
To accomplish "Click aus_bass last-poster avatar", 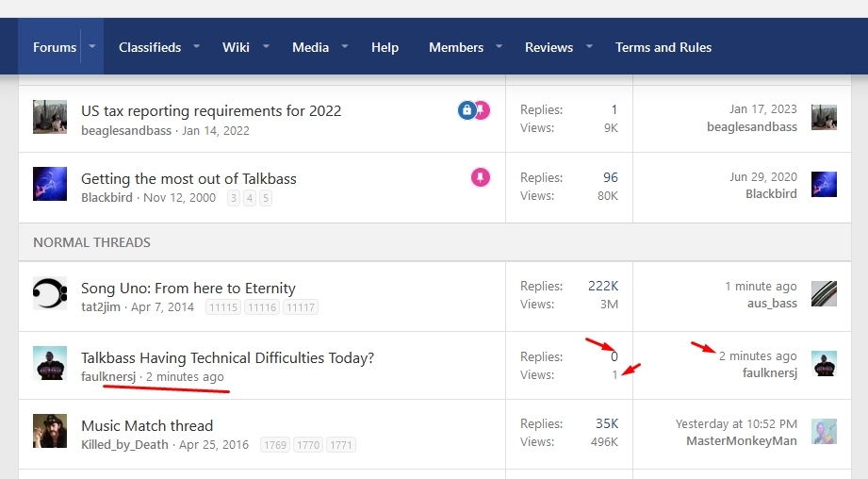I will pos(824,294).
